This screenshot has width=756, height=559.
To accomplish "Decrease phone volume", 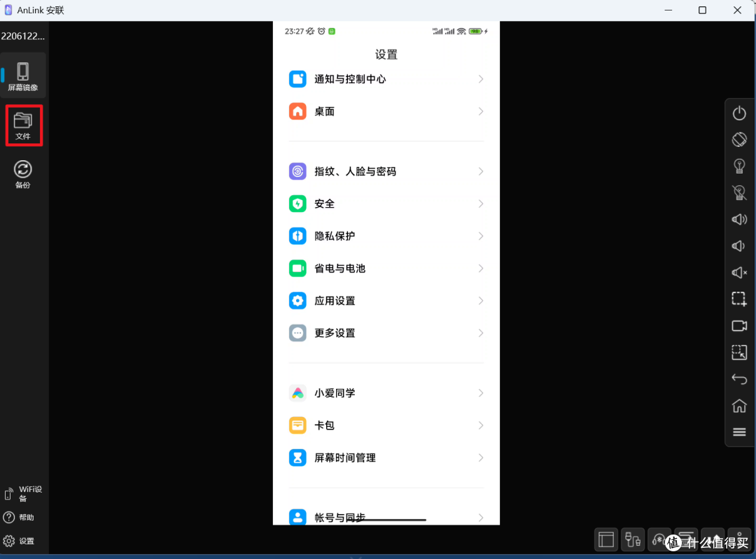I will tap(739, 246).
